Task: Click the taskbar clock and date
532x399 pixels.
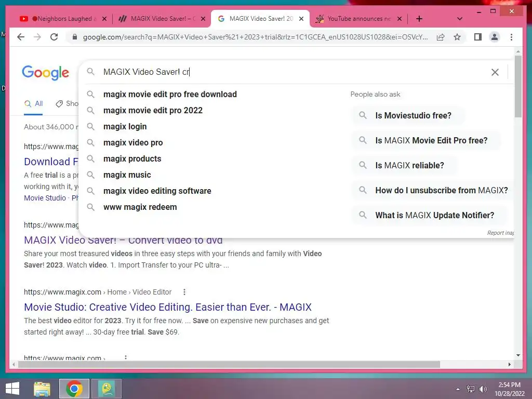Action: [x=509, y=389]
